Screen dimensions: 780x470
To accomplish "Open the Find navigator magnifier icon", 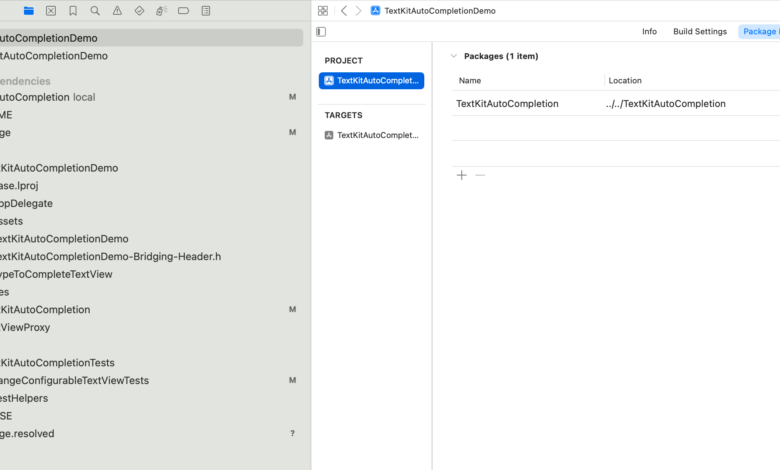I will [95, 11].
